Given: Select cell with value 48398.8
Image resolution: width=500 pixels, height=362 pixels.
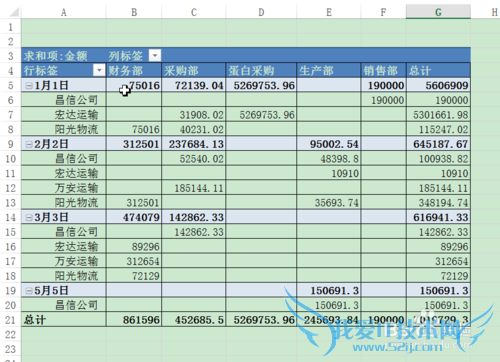Looking at the screenshot, I should point(329,159).
